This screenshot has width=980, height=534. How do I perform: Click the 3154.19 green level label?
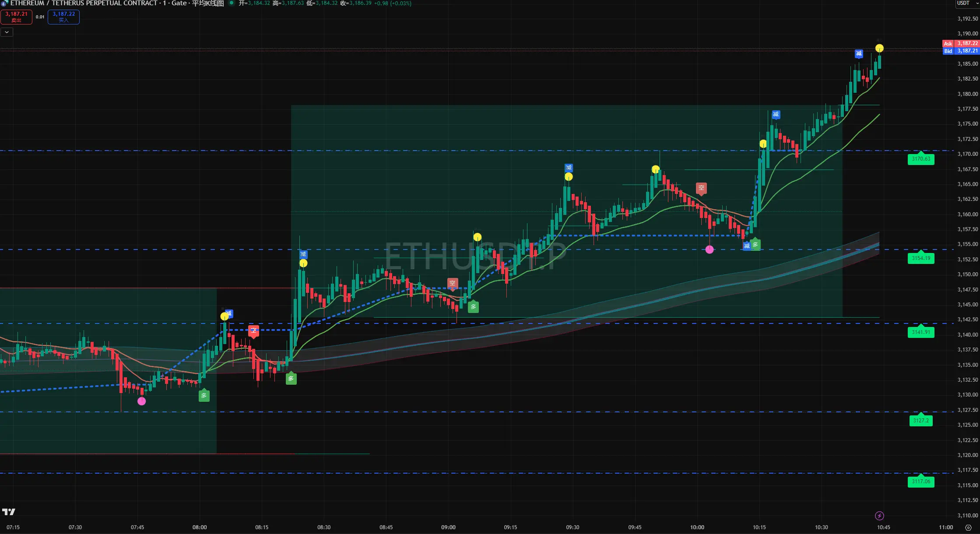click(920, 258)
